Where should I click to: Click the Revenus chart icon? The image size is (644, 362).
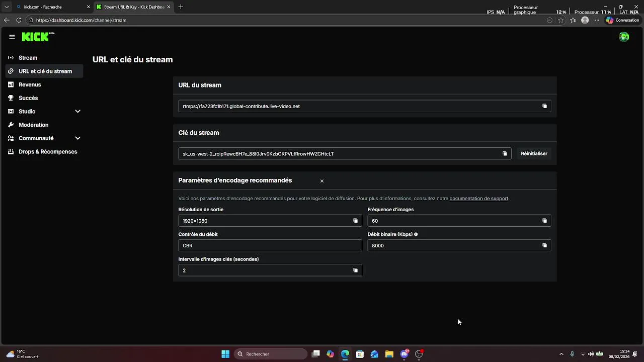(11, 84)
